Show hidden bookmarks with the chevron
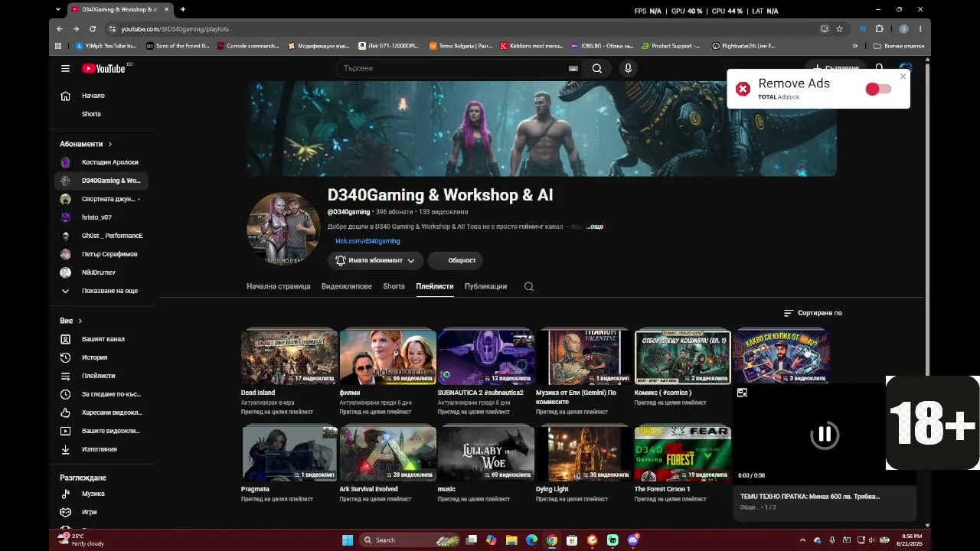This screenshot has width=980, height=551. (855, 46)
